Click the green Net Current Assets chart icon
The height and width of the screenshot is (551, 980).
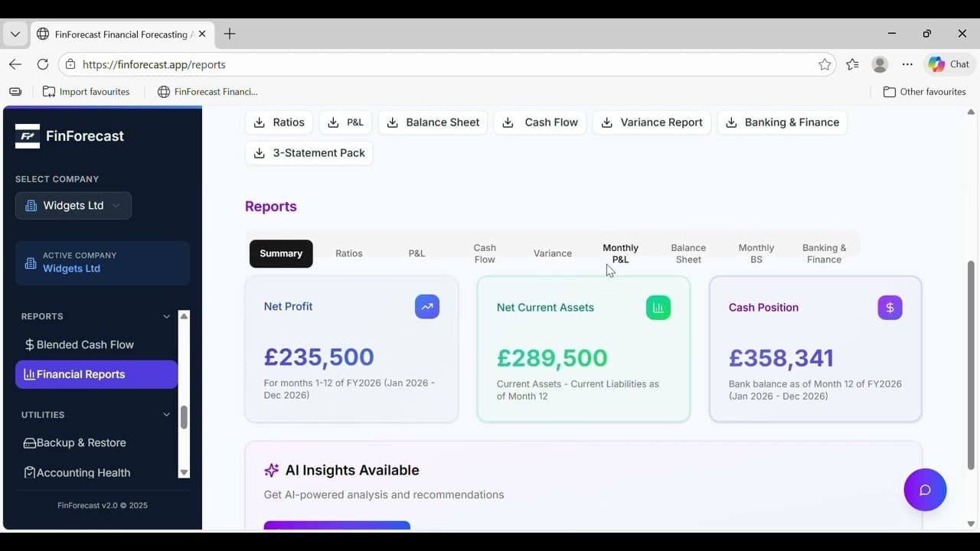click(x=658, y=308)
